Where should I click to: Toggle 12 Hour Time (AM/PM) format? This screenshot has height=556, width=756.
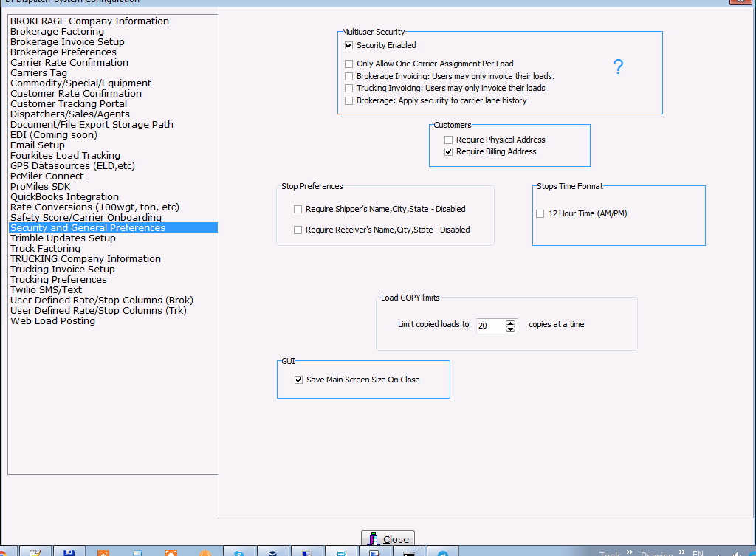(541, 214)
